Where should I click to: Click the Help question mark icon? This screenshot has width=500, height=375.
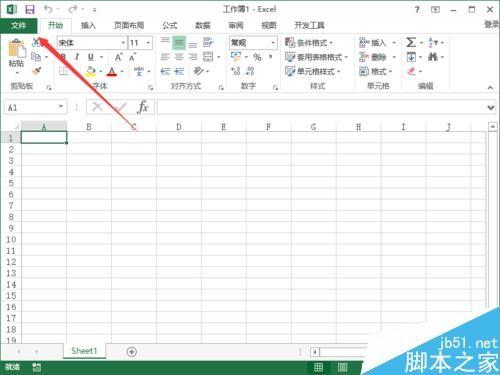417,10
